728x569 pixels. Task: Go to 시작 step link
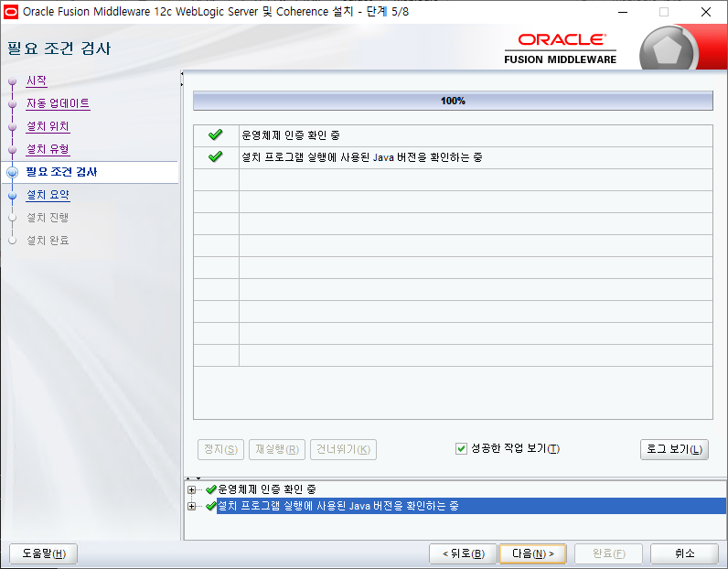click(x=37, y=81)
